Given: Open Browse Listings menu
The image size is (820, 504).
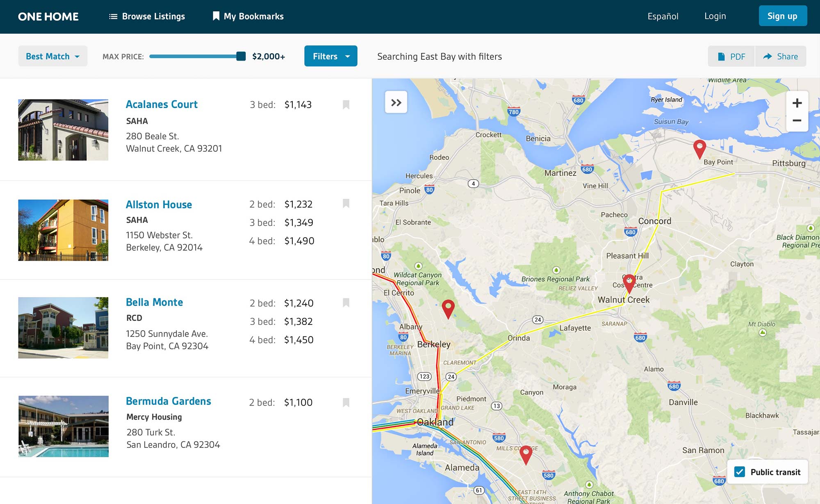Looking at the screenshot, I should (147, 16).
